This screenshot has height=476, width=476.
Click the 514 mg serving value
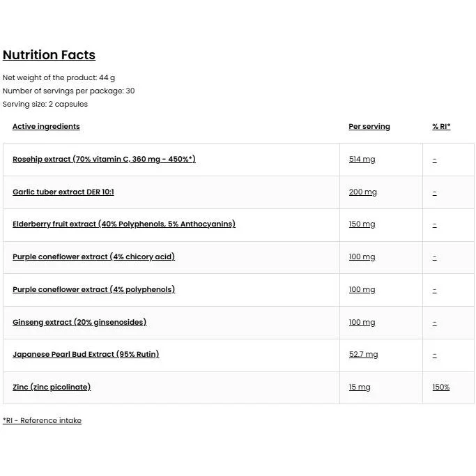(x=362, y=159)
